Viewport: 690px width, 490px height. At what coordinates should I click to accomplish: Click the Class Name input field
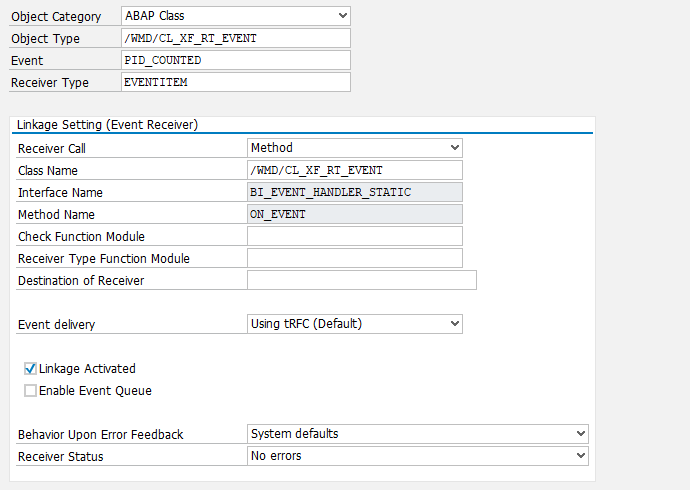tap(355, 170)
